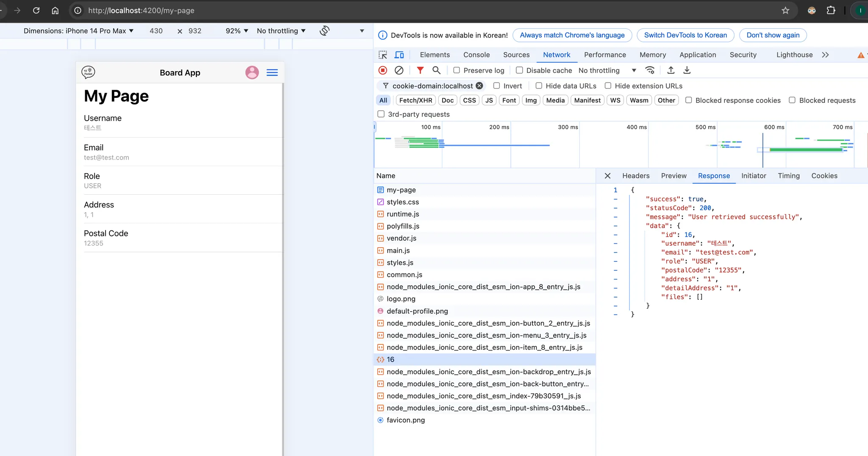Screen dimensions: 868x456
Task: Click the search magnifier in Network toolbar
Action: [436, 70]
